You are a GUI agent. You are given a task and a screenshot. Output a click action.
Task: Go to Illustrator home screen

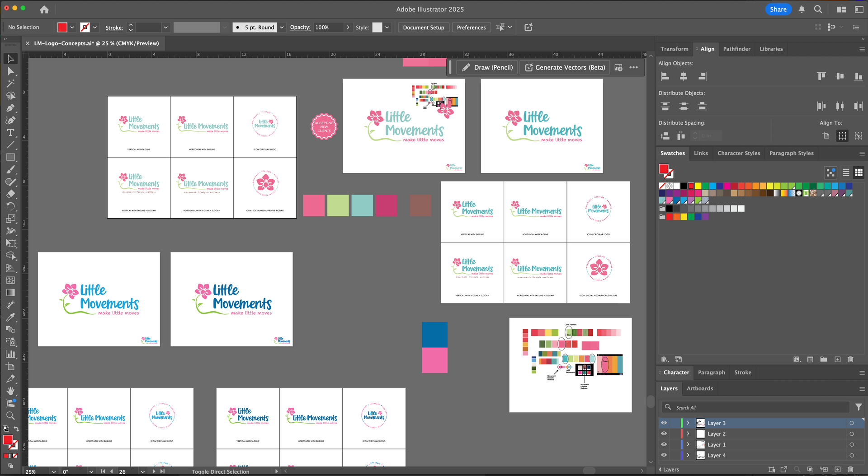pos(44,9)
